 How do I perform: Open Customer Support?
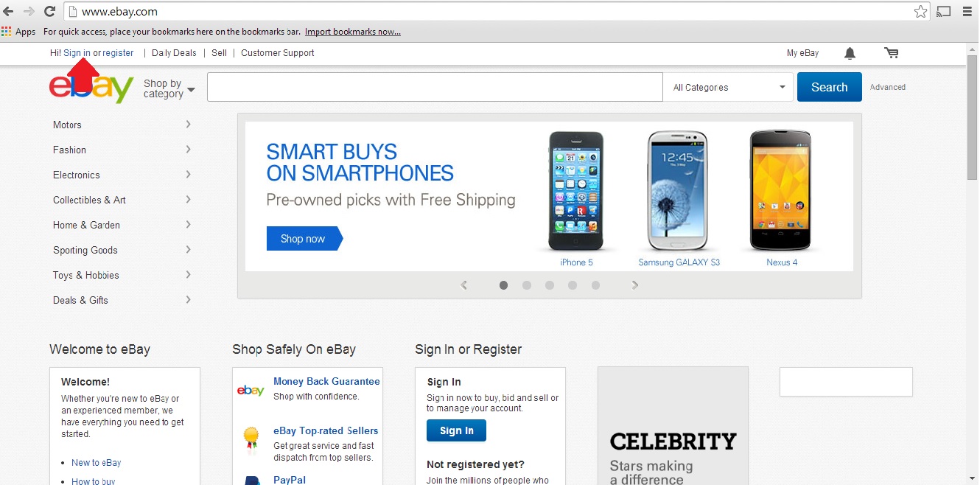[x=278, y=52]
